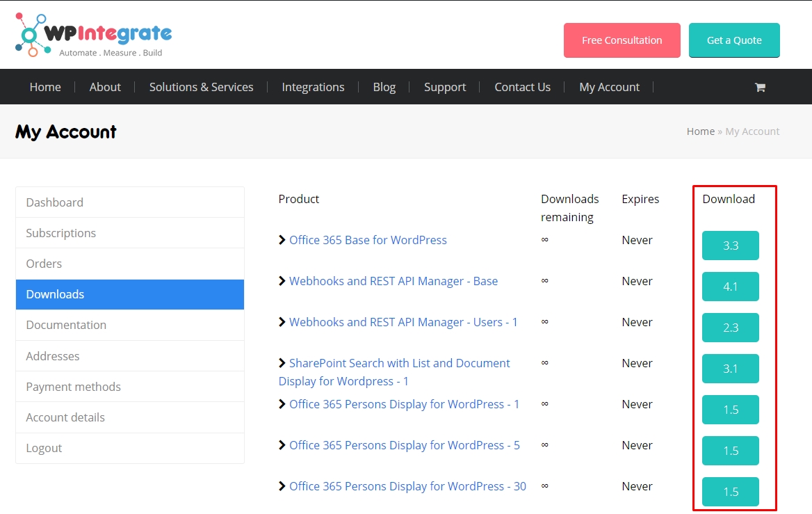Select Integrations in the navigation bar

313,87
